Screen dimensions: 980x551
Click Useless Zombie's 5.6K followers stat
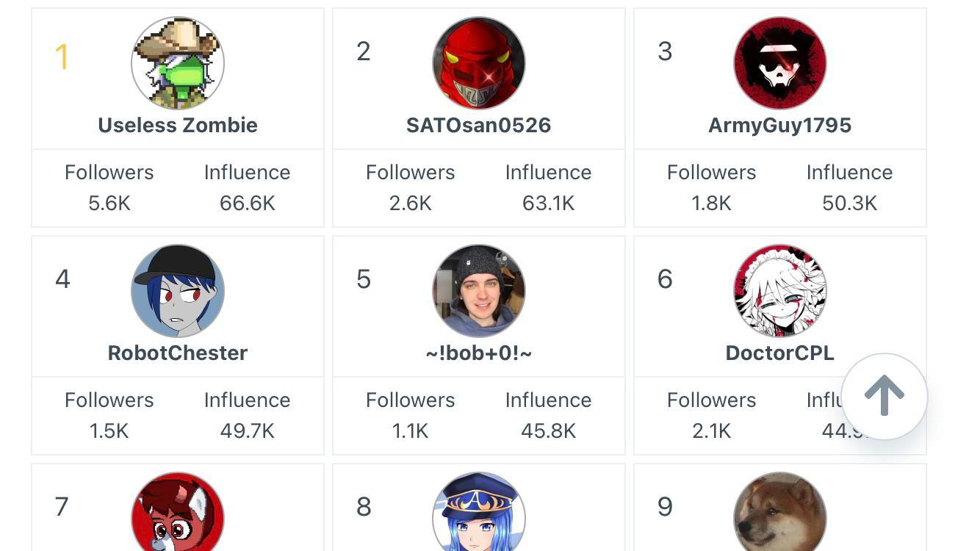pyautogui.click(x=109, y=203)
